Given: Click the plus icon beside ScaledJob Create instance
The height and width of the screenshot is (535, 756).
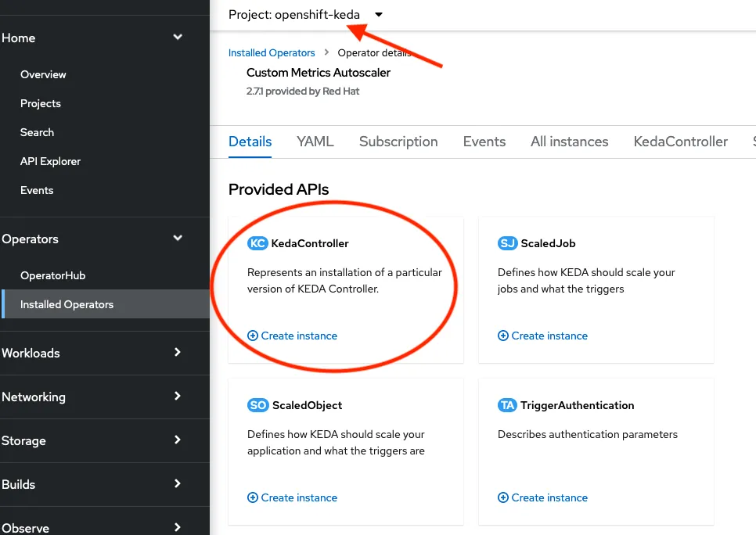Looking at the screenshot, I should point(503,336).
